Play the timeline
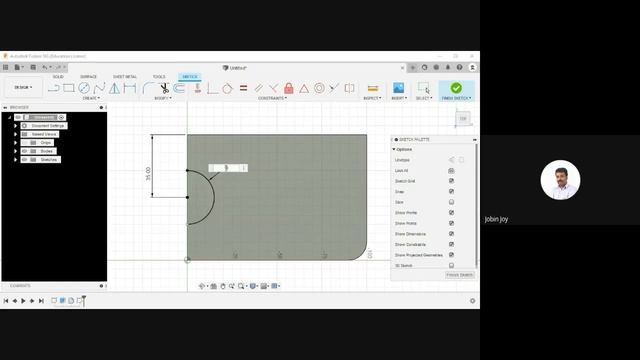 coord(23,301)
